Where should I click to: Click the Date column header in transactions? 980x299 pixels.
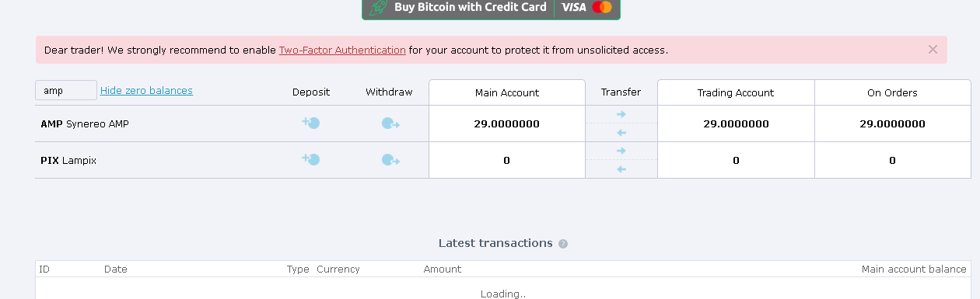[x=116, y=269]
